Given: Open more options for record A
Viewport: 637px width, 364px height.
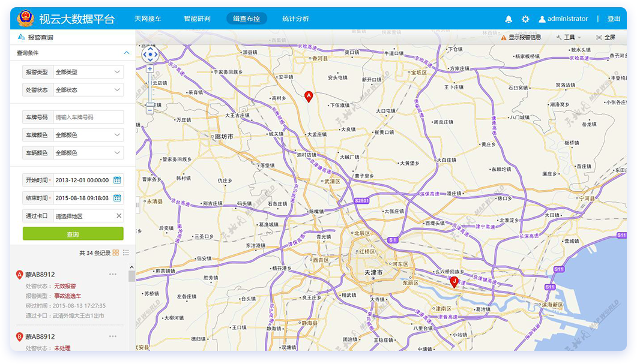Looking at the screenshot, I should [x=112, y=274].
